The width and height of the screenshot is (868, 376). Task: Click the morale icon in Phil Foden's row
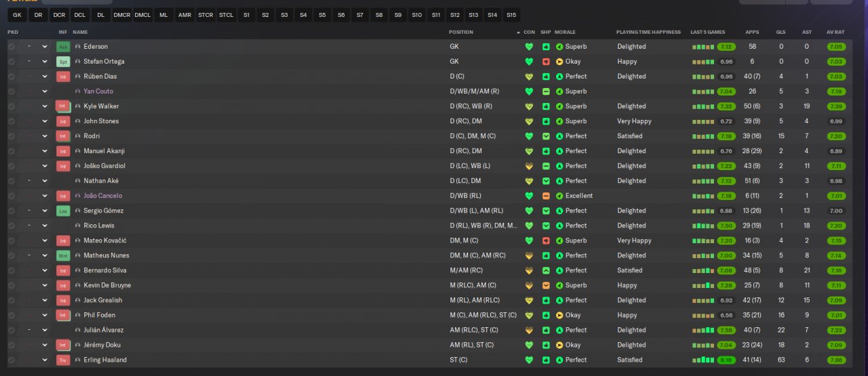(x=559, y=315)
